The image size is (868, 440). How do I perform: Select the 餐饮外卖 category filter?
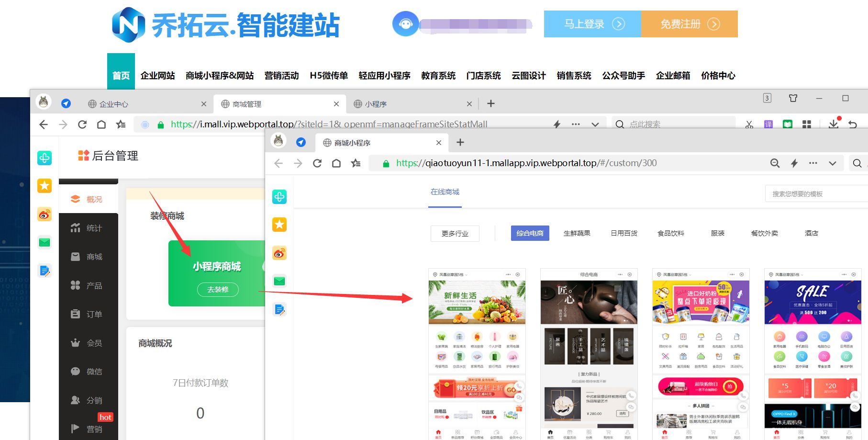[x=765, y=233]
